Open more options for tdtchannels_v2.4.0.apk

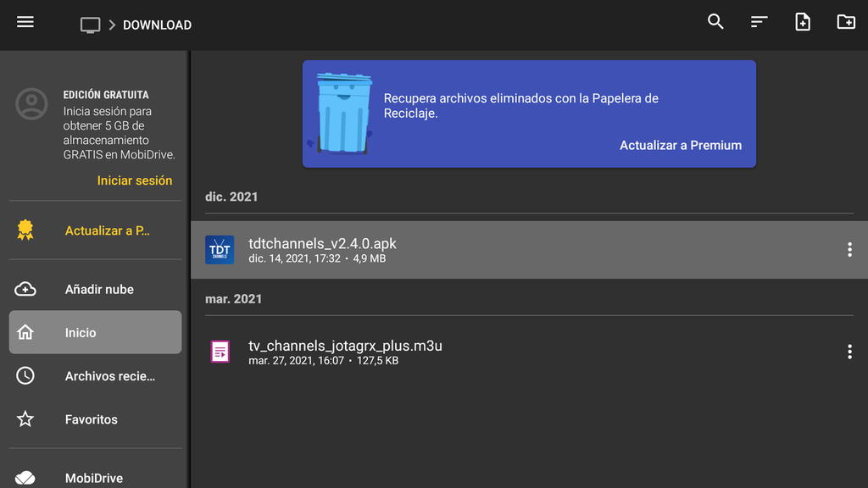[849, 250]
